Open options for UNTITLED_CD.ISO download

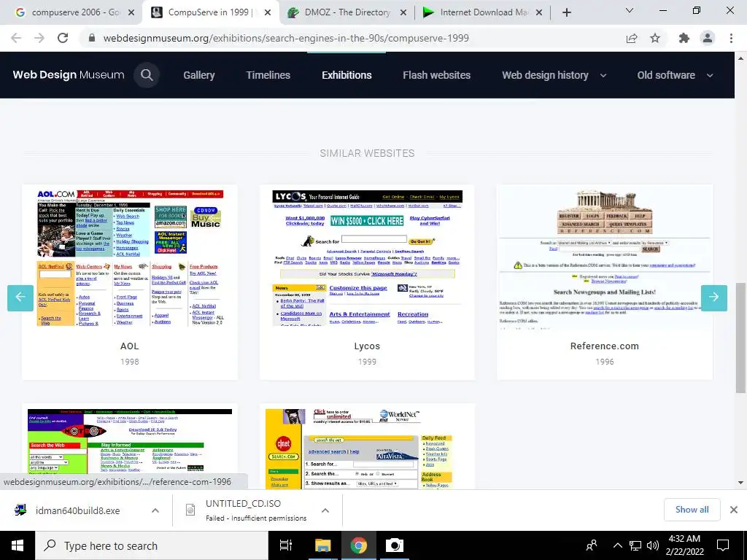coord(325,510)
